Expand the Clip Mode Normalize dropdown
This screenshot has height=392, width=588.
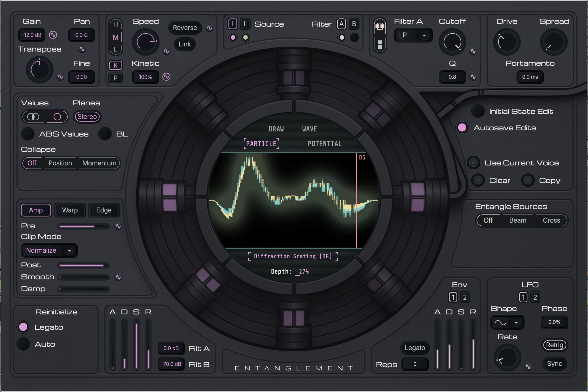pos(49,250)
